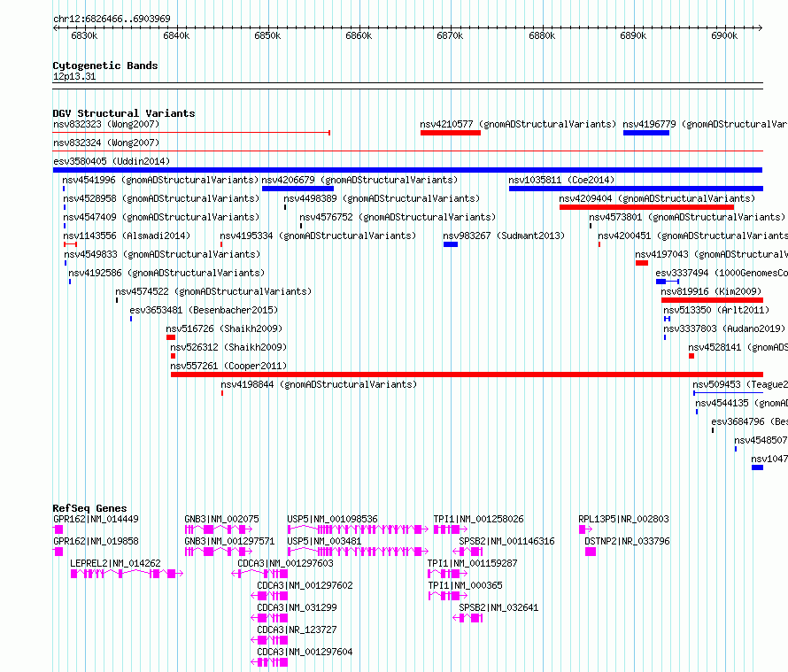The height and width of the screenshot is (672, 788).
Task: Click nsv4576752 gnomAD variant label
Action: (x=398, y=217)
